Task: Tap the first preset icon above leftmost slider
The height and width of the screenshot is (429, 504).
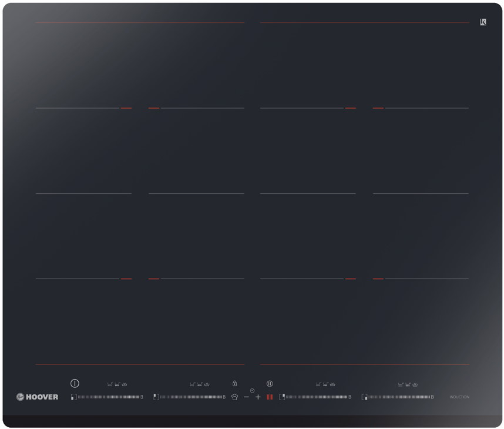Action: tap(110, 384)
